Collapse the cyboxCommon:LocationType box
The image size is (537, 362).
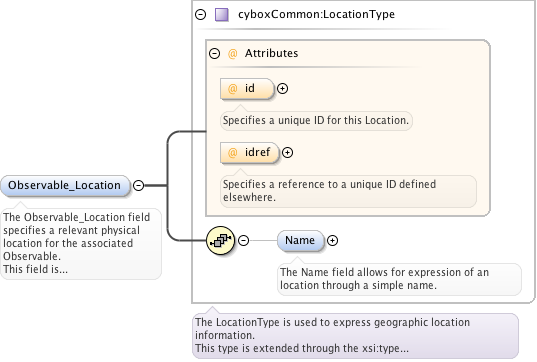(x=200, y=15)
